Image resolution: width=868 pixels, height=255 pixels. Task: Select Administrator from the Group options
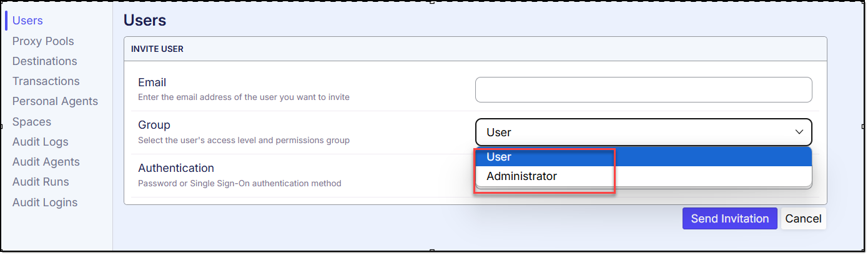[x=521, y=176]
